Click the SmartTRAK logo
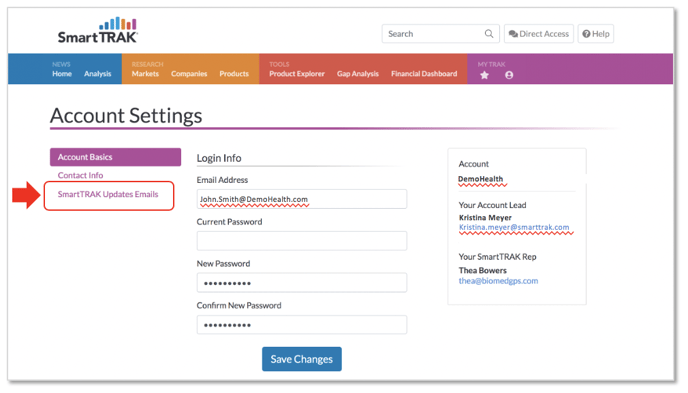 [97, 31]
